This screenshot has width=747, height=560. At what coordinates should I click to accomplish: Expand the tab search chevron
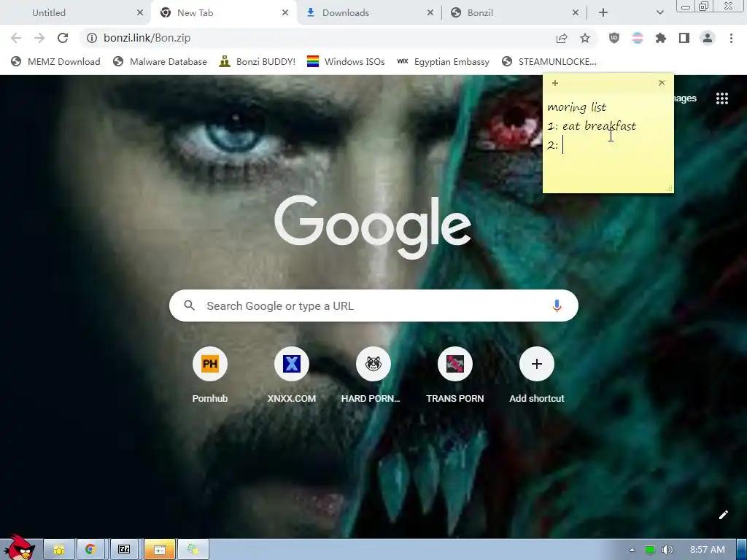pyautogui.click(x=659, y=13)
